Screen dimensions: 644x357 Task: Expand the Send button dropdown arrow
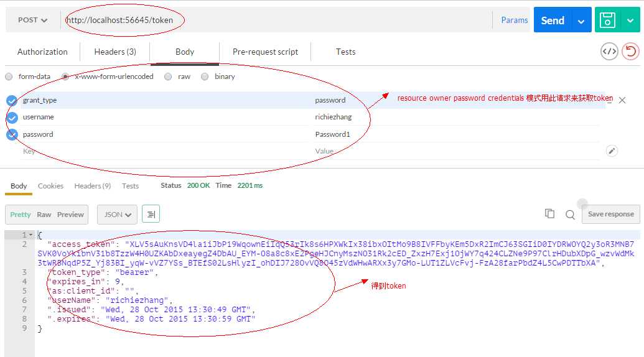(x=581, y=20)
